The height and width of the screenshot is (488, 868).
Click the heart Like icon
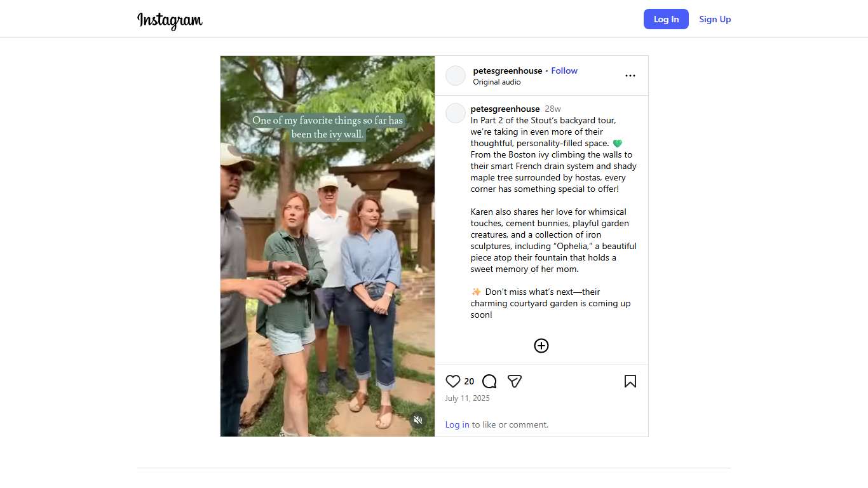[452, 381]
